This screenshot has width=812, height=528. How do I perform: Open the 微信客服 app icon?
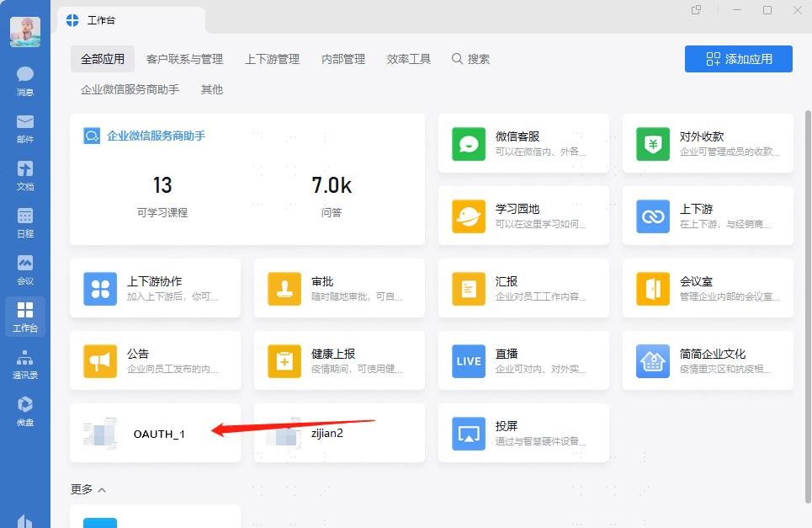pyautogui.click(x=468, y=143)
